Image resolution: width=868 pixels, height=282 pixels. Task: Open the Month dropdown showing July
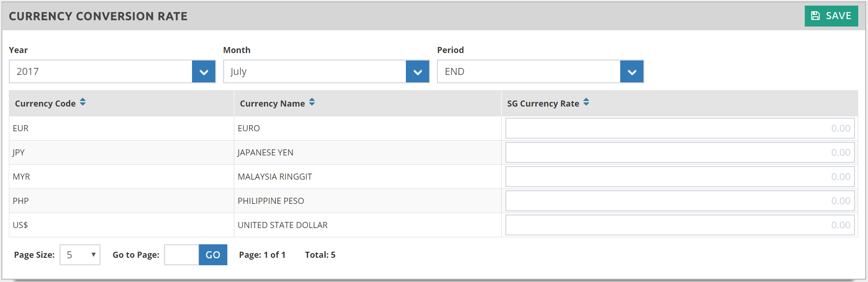click(x=417, y=72)
